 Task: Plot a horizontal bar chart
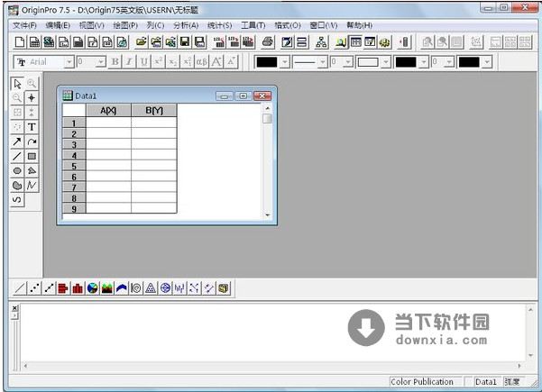(63, 287)
